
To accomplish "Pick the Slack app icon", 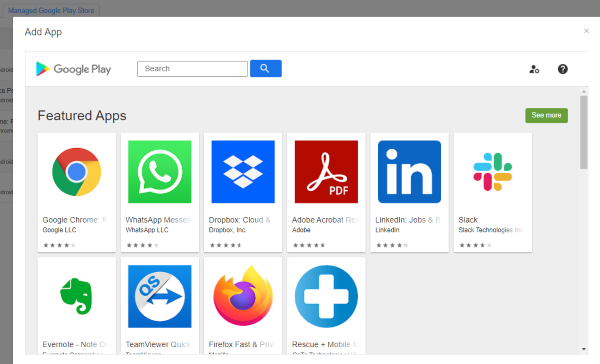I will [x=493, y=172].
